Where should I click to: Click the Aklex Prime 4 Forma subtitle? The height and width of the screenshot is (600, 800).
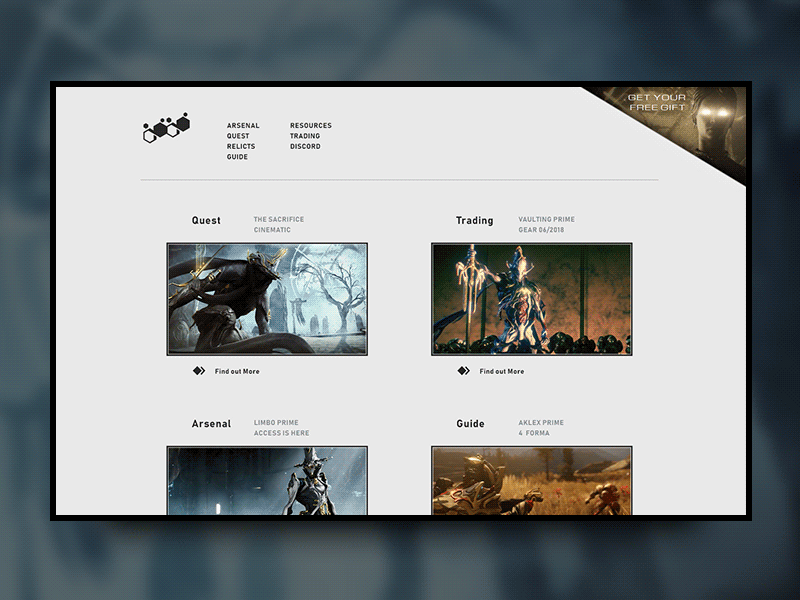[x=541, y=428]
